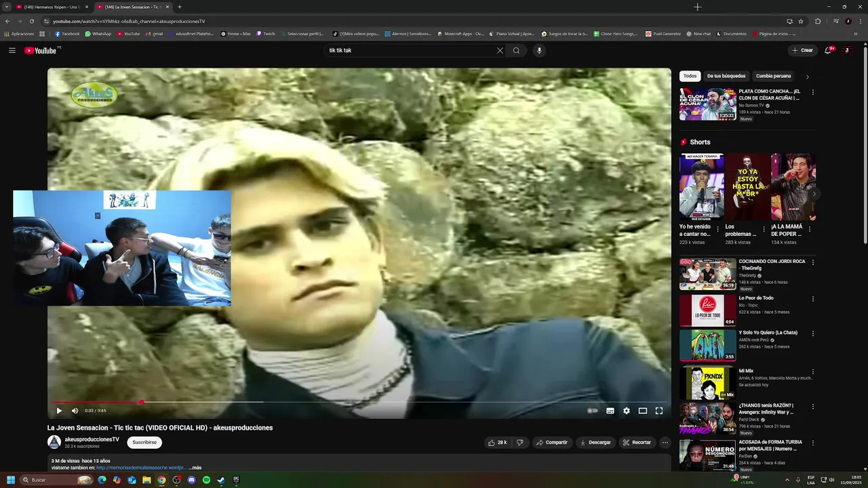Open the YouTube guide hamburger menu
This screenshot has height=488, width=868.
(x=12, y=50)
